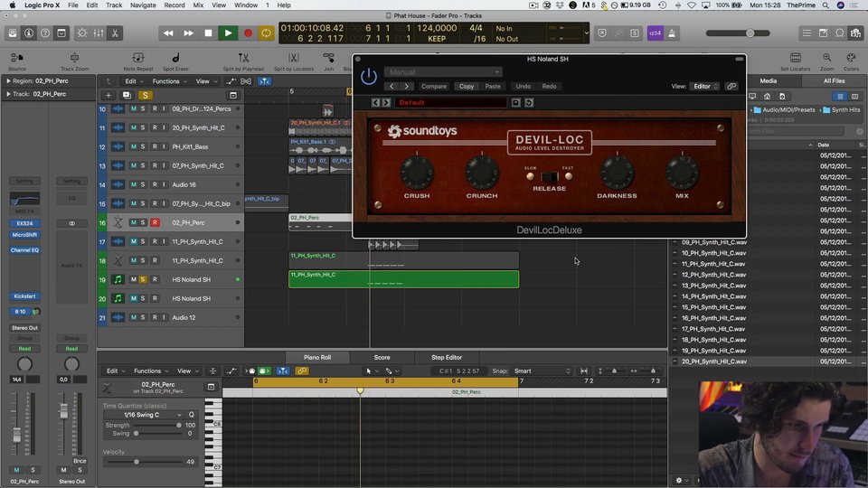Switch to the Media browser tab
868x488 pixels.
[768, 80]
